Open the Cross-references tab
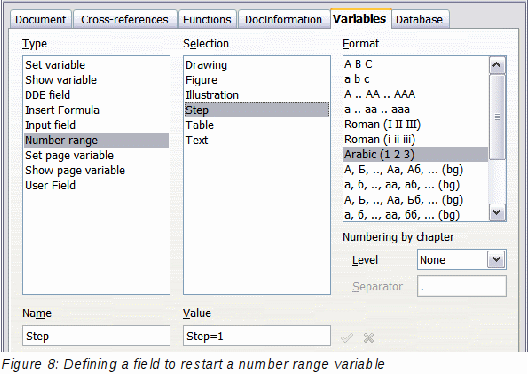The image size is (528, 375). coord(125,19)
